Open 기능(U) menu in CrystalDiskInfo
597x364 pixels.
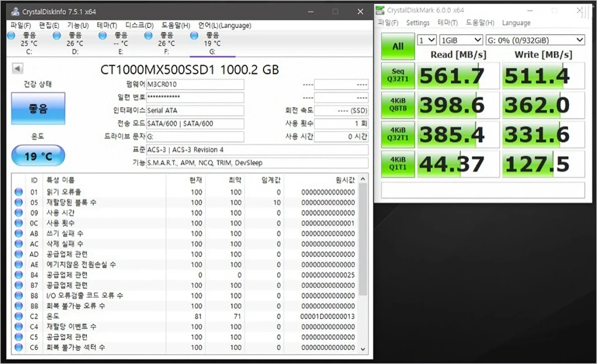[78, 26]
